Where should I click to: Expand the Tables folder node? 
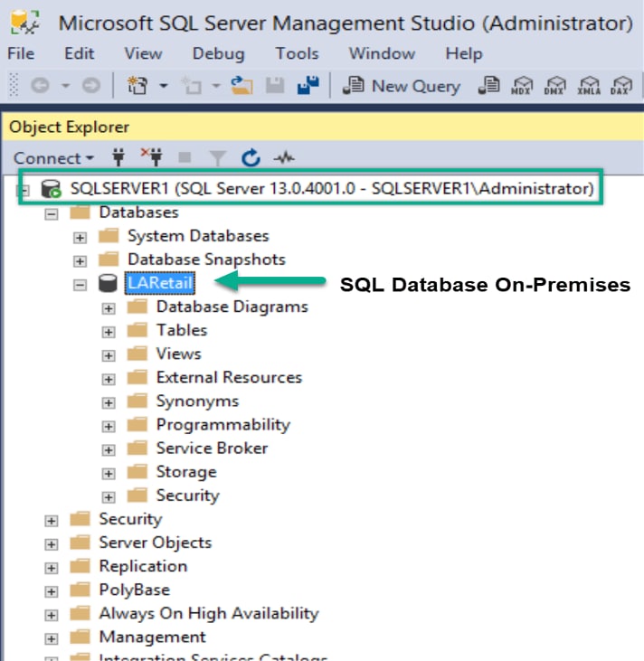point(109,332)
